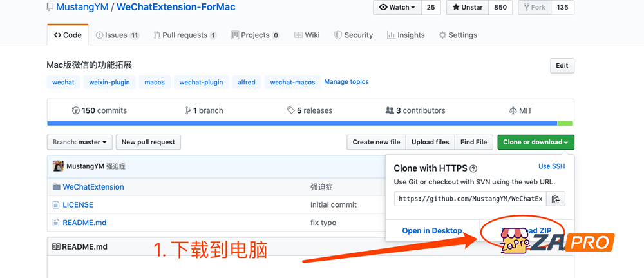Switch to Use SSH
Screen dimensions: 644x278
pos(552,166)
